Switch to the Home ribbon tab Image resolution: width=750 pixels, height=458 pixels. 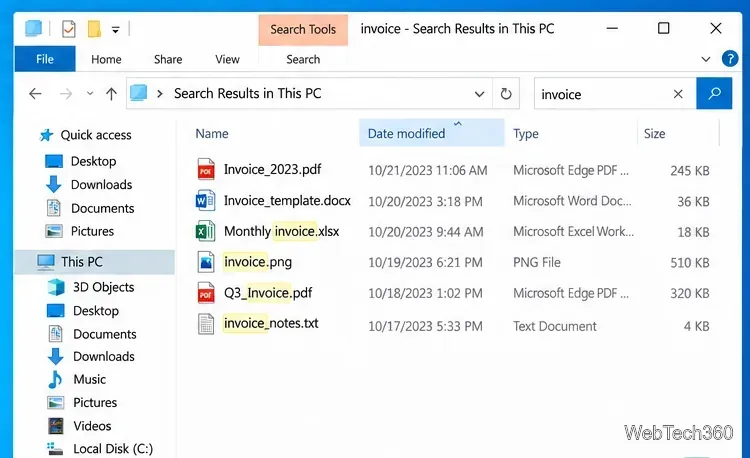(x=106, y=59)
